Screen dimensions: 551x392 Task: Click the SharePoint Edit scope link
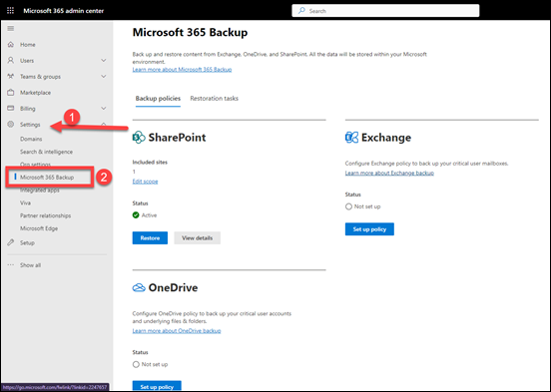click(x=145, y=182)
